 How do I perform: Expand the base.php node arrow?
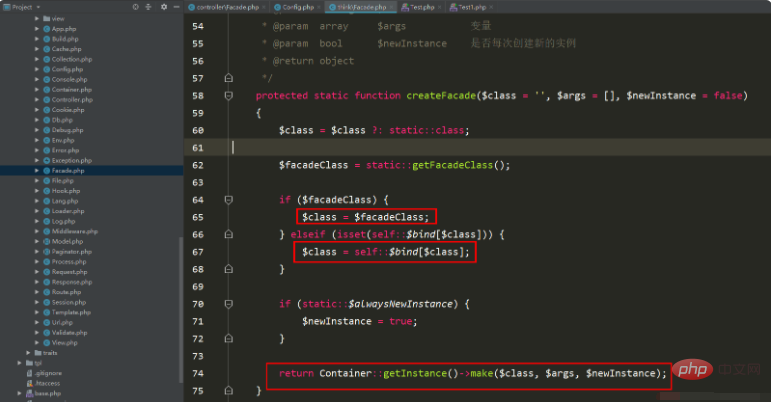[x=19, y=393]
